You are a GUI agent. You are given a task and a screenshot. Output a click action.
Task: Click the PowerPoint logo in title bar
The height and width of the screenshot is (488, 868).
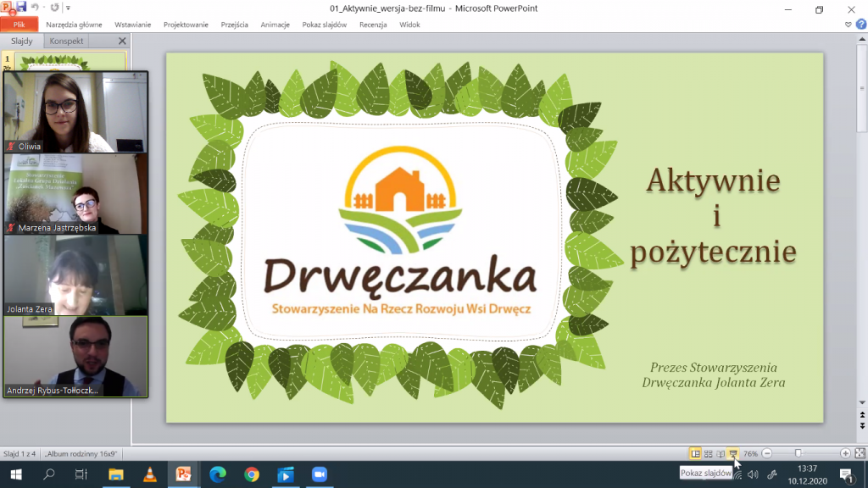pyautogui.click(x=7, y=7)
